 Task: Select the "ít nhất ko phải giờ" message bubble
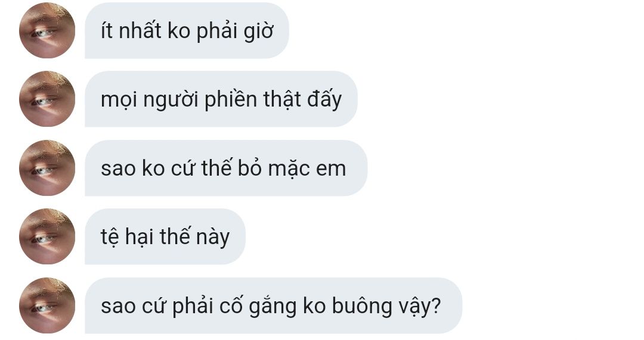[x=187, y=30]
